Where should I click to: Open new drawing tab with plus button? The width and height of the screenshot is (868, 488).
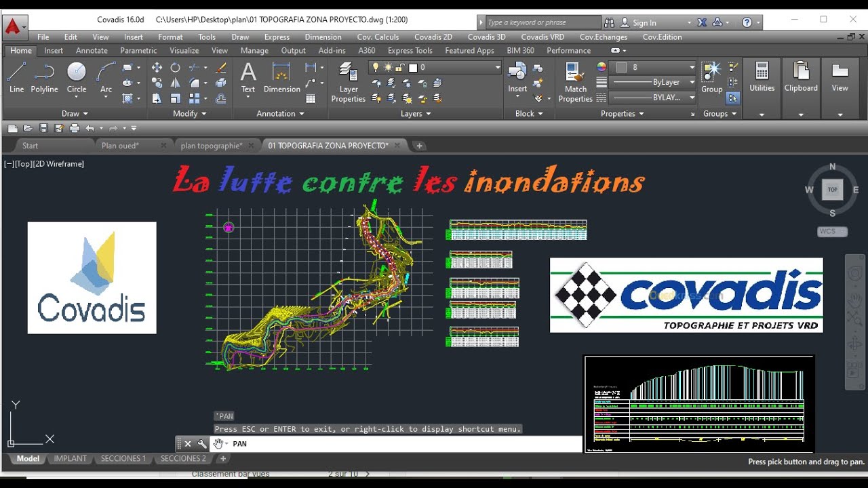pyautogui.click(x=419, y=146)
